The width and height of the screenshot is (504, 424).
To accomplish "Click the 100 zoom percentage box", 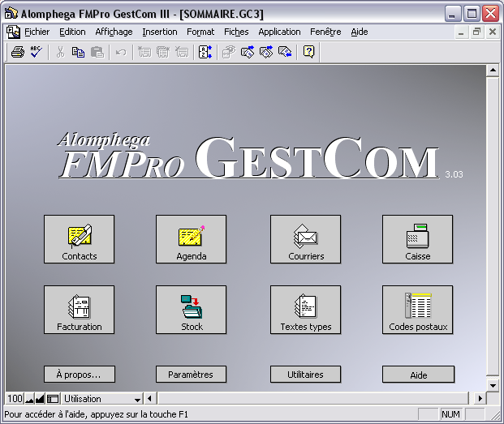I will point(15,399).
